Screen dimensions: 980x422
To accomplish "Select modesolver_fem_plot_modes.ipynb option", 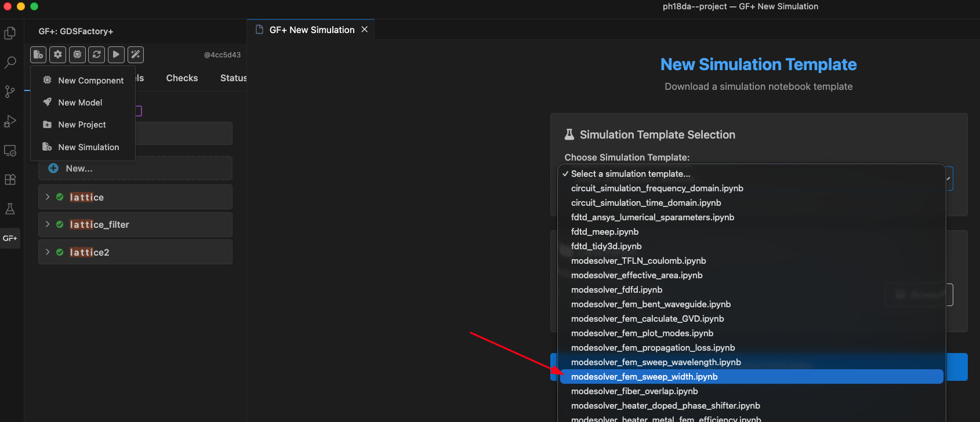I will pyautogui.click(x=752, y=333).
